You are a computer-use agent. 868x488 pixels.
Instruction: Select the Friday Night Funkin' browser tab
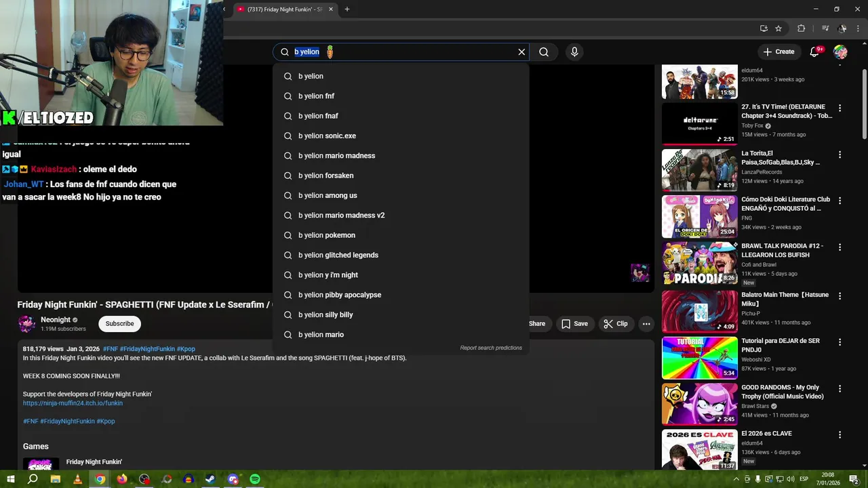tap(285, 9)
